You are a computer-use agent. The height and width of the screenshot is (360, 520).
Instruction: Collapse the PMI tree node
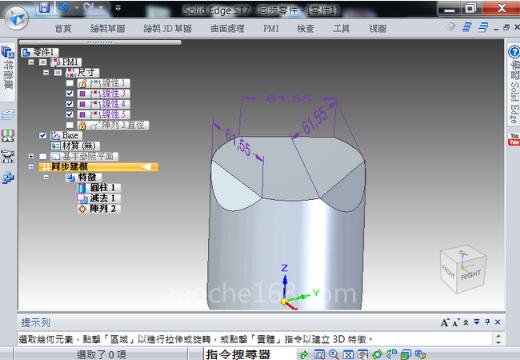pyautogui.click(x=31, y=62)
